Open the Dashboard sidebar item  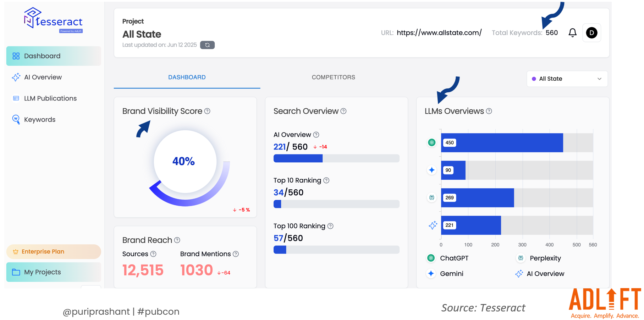point(54,56)
